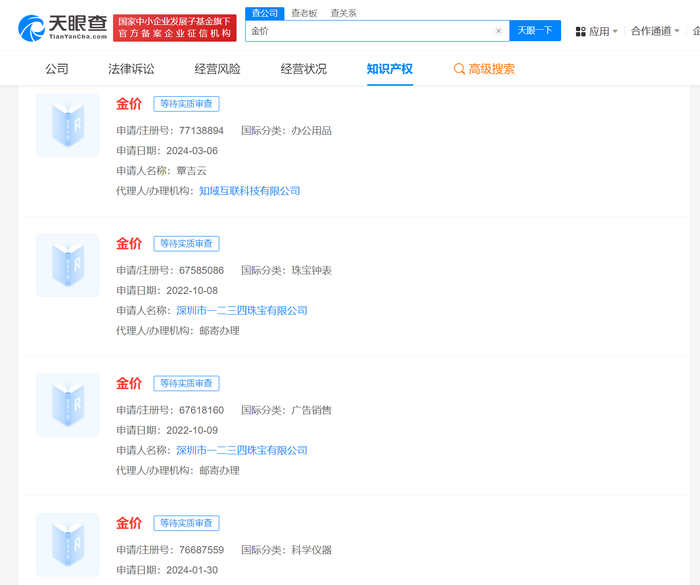Open 知域互联科技有限公司 agent link
700x585 pixels.
pyautogui.click(x=250, y=191)
